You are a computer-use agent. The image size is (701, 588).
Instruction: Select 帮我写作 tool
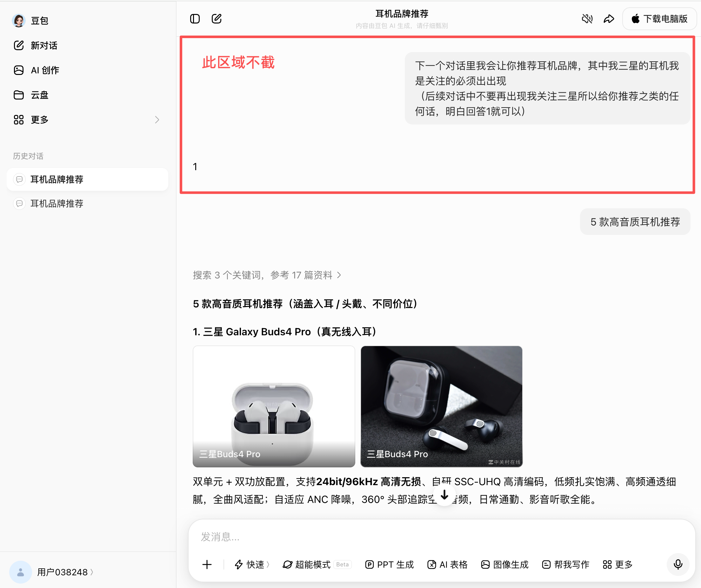(x=565, y=564)
